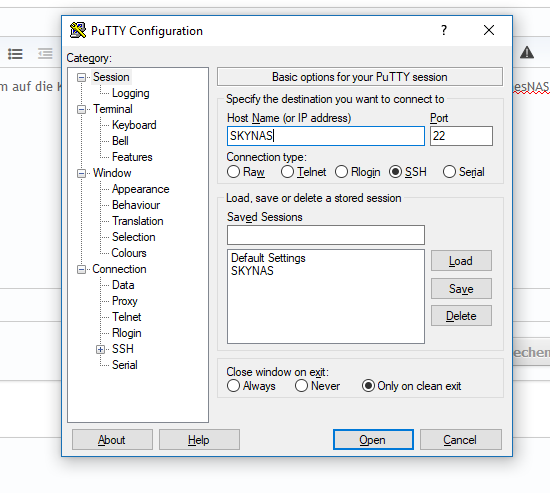This screenshot has width=550, height=493.
Task: Click the Cancel button
Action: click(461, 440)
